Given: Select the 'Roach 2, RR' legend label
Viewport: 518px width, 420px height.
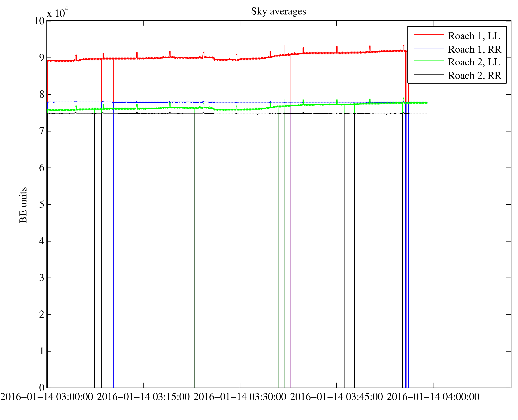Looking at the screenshot, I should [x=474, y=76].
